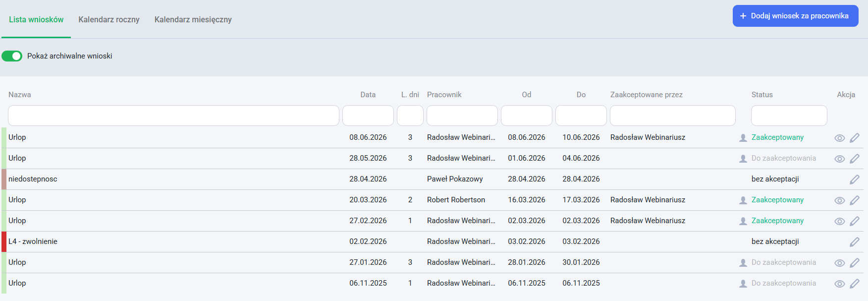This screenshot has height=301, width=868.
Task: Select the L4 - zwolnienie name cell
Action: pos(33,241)
